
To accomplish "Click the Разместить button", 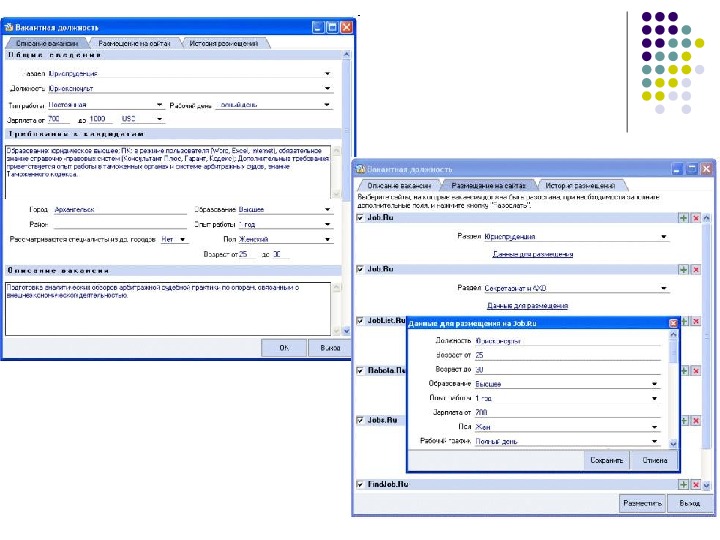I will point(642,503).
